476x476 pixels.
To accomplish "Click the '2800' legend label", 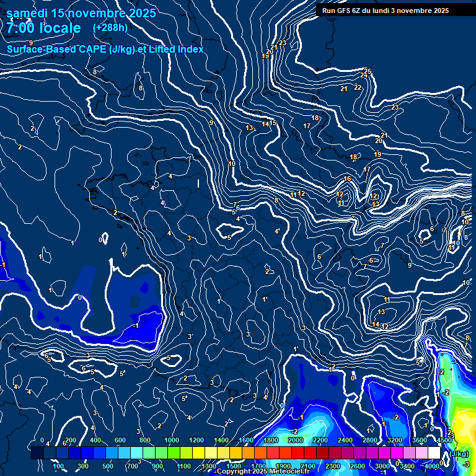I will click(x=370, y=440).
